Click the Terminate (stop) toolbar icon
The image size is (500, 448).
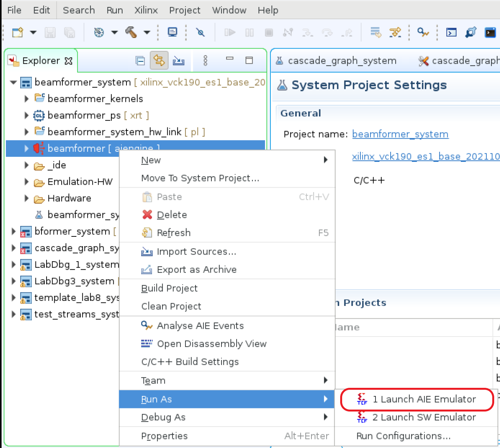269,32
